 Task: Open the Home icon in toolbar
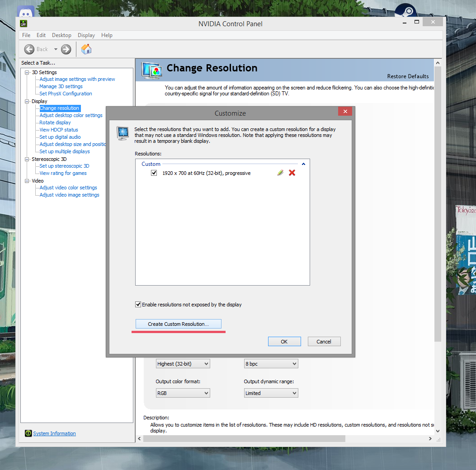[86, 49]
